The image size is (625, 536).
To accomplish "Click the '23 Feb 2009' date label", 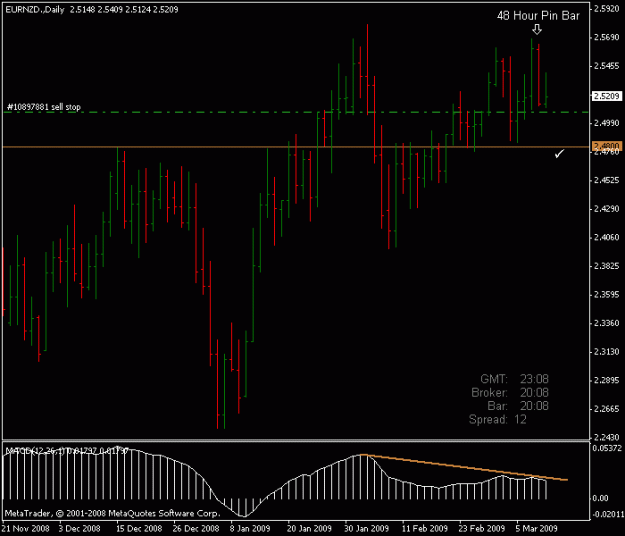I will [x=482, y=529].
